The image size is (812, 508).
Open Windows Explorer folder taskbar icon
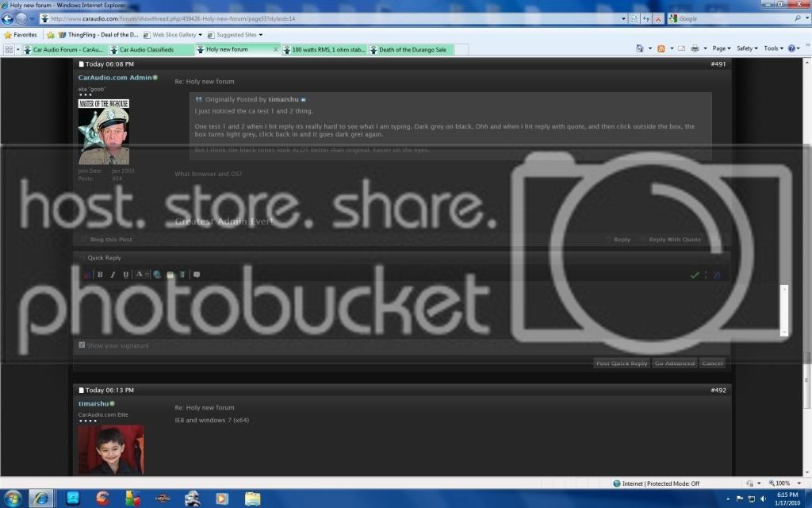click(x=252, y=498)
